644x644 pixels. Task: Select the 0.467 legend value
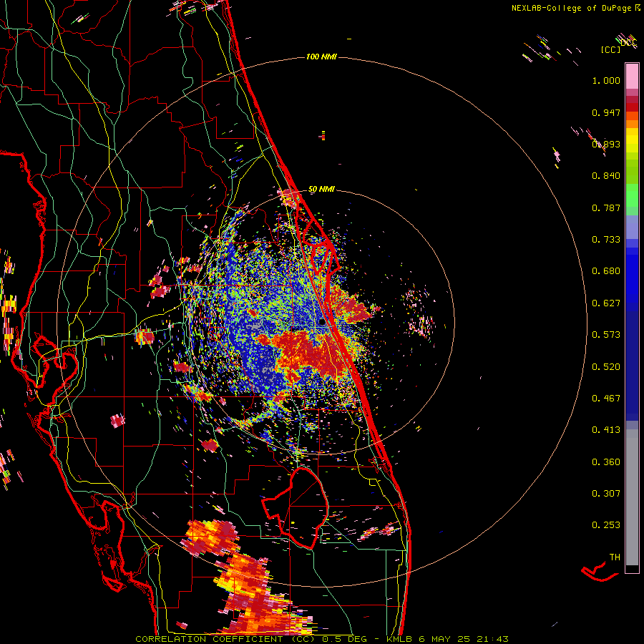point(606,399)
